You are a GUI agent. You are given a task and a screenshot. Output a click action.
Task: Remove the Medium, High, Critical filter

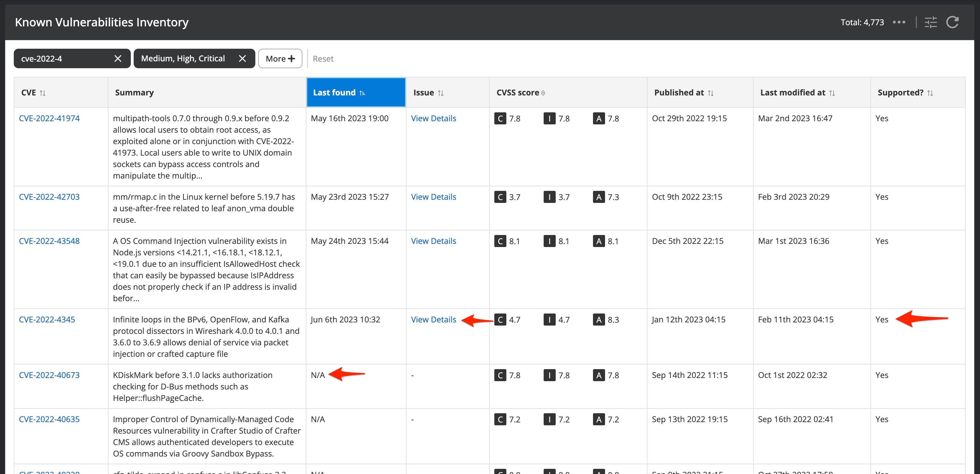click(242, 58)
